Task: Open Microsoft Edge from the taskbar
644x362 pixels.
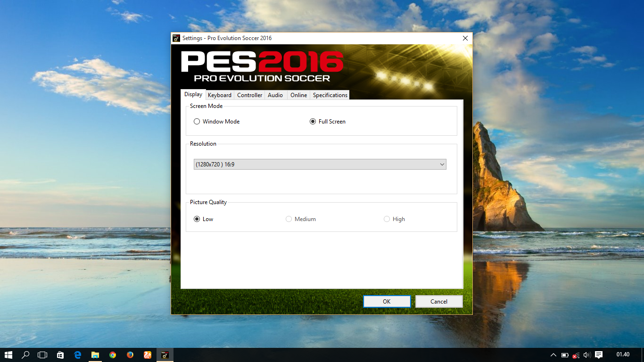Action: click(78, 355)
